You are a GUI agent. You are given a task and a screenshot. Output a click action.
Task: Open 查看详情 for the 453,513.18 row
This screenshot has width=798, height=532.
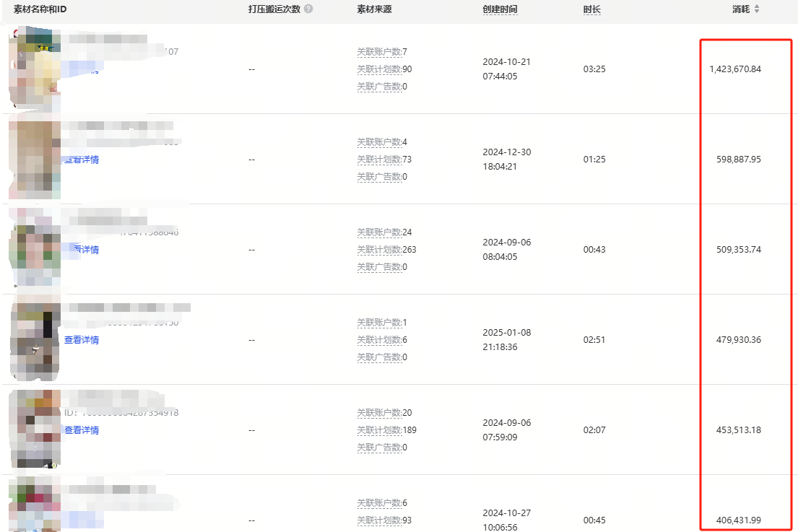coord(81,430)
